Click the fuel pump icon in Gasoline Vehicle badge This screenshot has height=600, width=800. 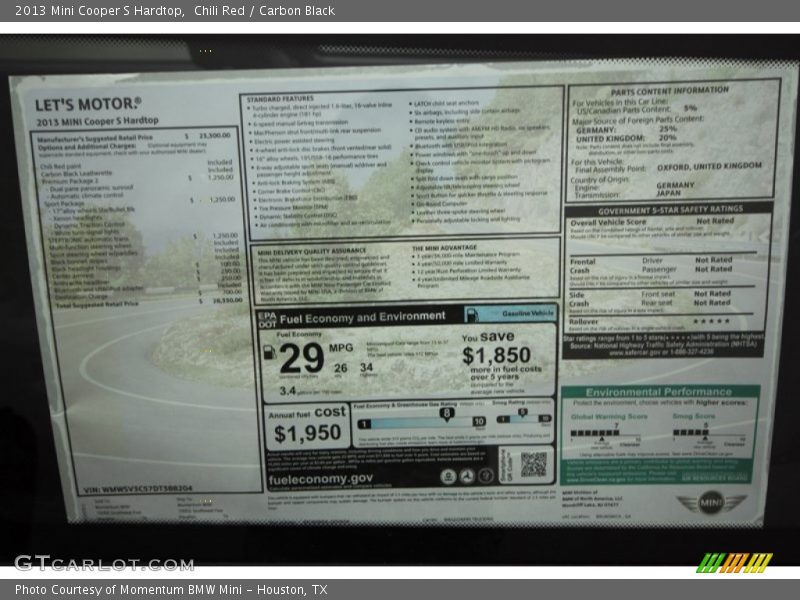[x=472, y=315]
